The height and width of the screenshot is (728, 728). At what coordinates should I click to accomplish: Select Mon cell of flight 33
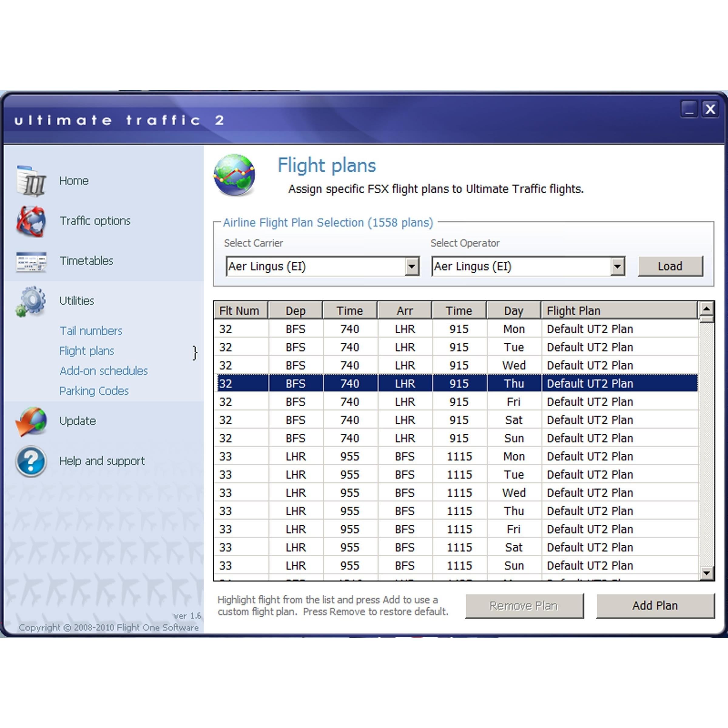pos(514,456)
